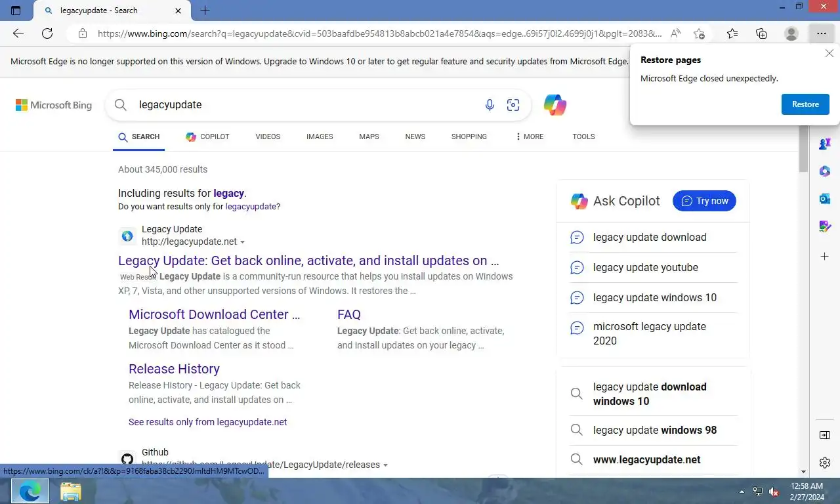The height and width of the screenshot is (504, 840).
Task: Open muted volume tray icon
Action: tap(774, 491)
